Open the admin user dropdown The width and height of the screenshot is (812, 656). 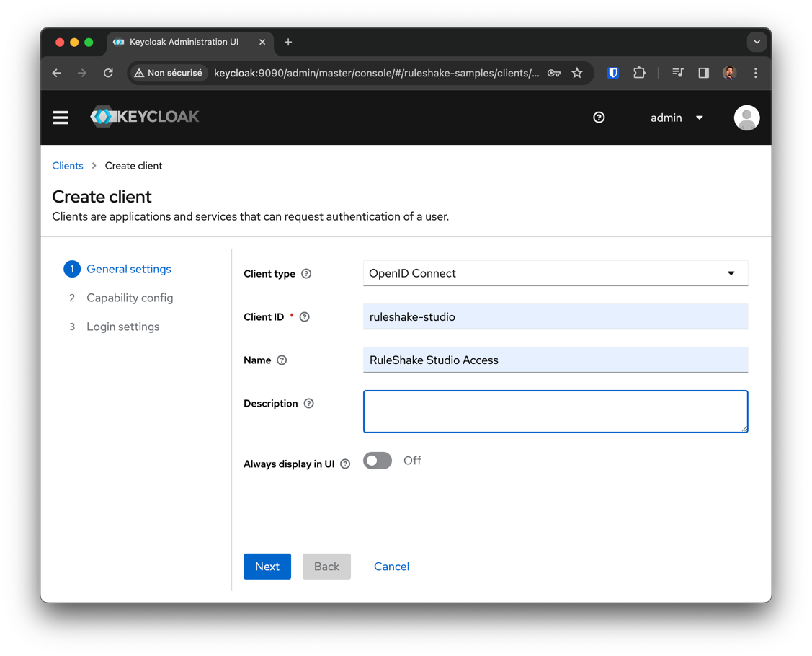point(676,118)
